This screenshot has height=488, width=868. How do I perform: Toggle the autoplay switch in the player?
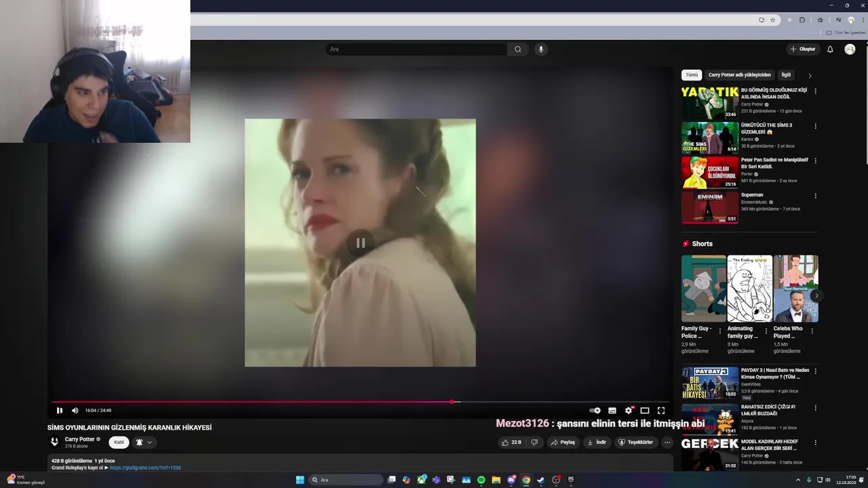point(595,410)
